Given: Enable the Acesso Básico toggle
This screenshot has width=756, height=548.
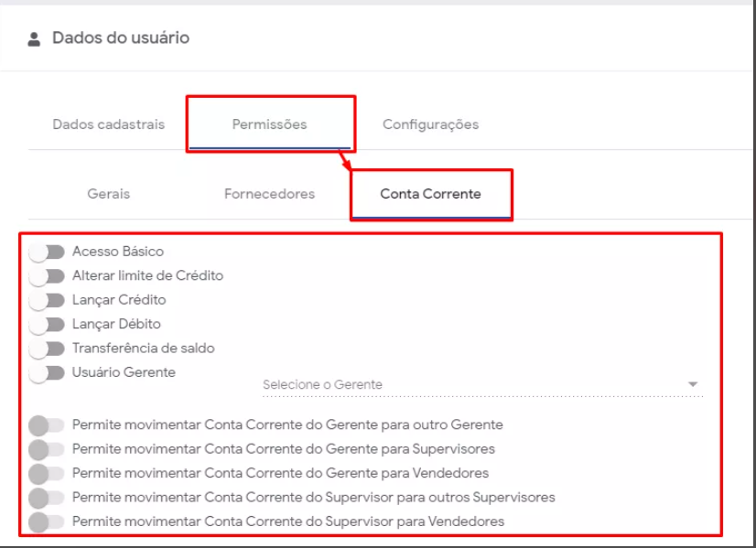Looking at the screenshot, I should click(x=47, y=252).
